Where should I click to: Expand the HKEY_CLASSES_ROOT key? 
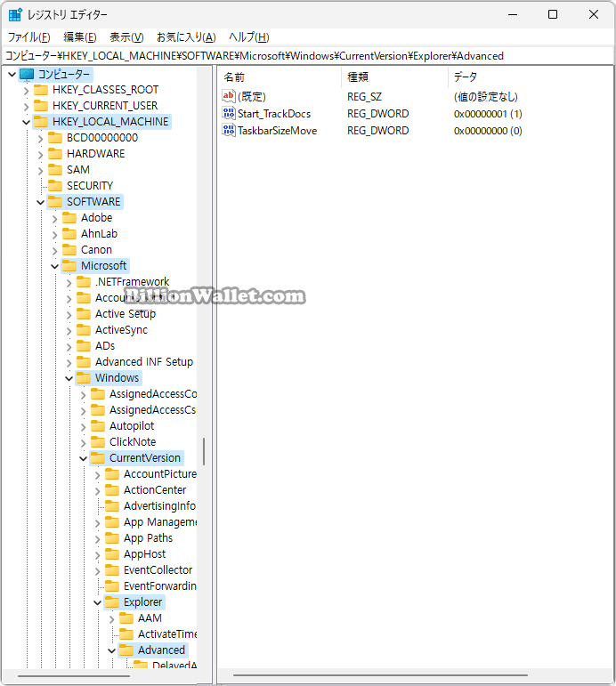pos(27,91)
